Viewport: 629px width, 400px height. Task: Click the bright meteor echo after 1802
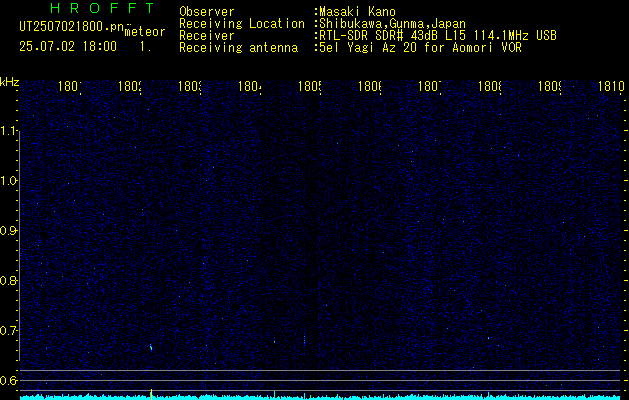click(151, 347)
